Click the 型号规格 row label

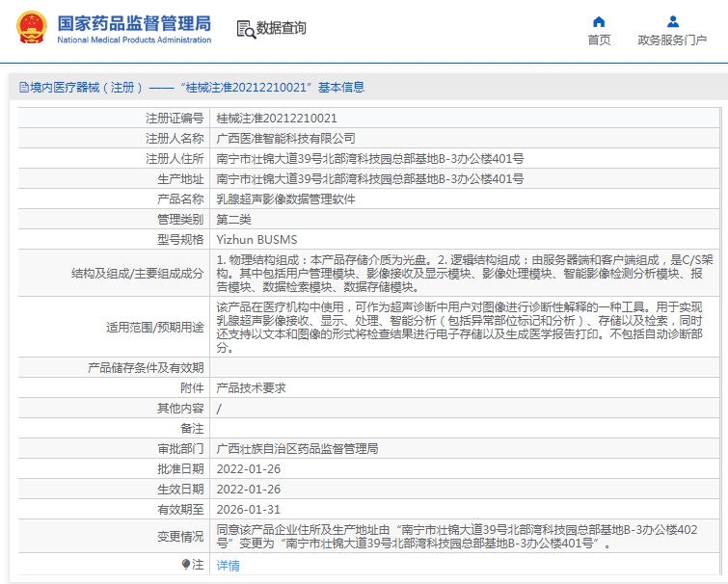pyautogui.click(x=180, y=240)
